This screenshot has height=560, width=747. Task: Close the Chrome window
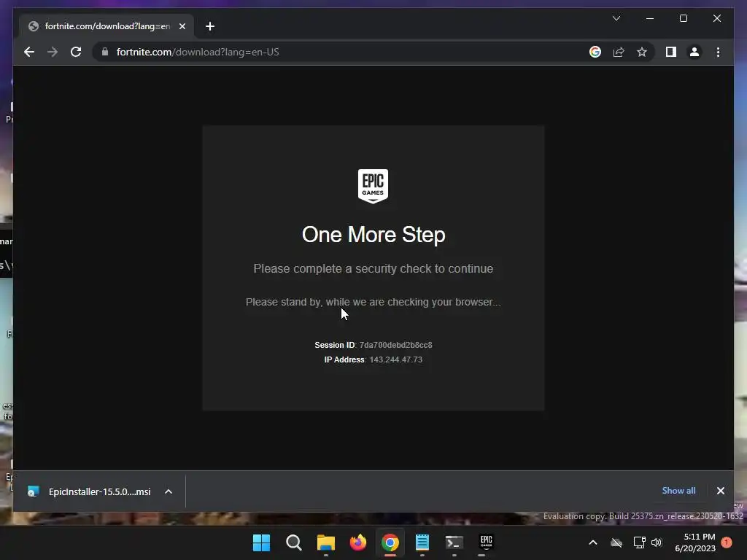[717, 18]
